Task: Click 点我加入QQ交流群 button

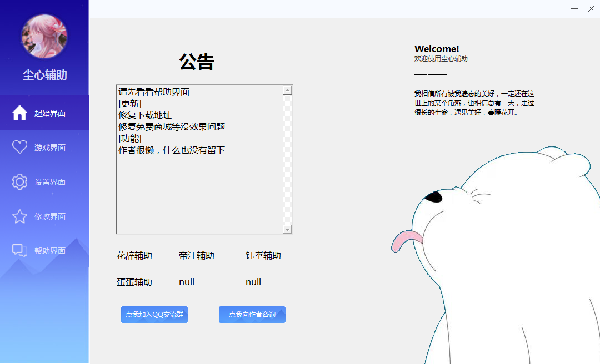Action: 154,314
